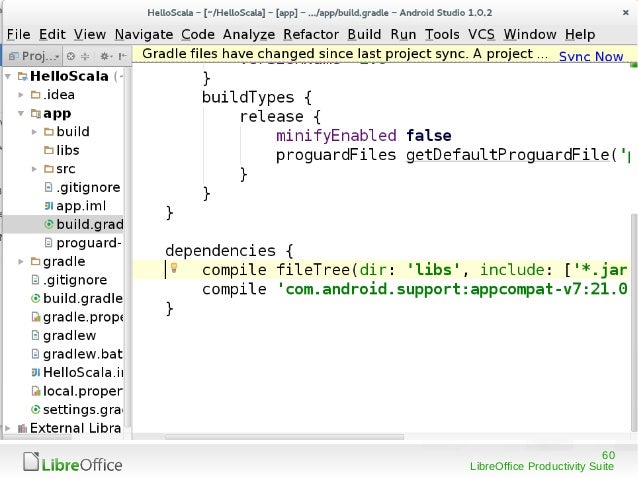This screenshot has height=479, width=638.
Task: Open the Code menu
Action: tap(198, 35)
